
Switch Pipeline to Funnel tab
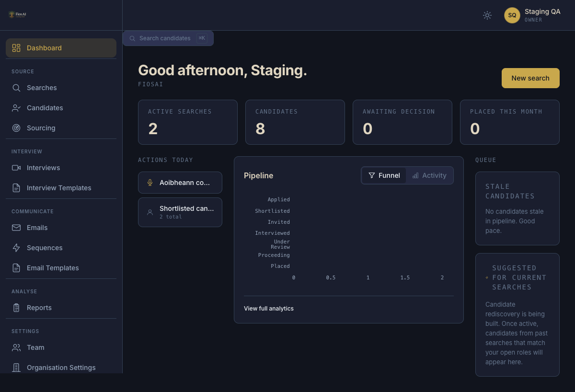pos(384,175)
